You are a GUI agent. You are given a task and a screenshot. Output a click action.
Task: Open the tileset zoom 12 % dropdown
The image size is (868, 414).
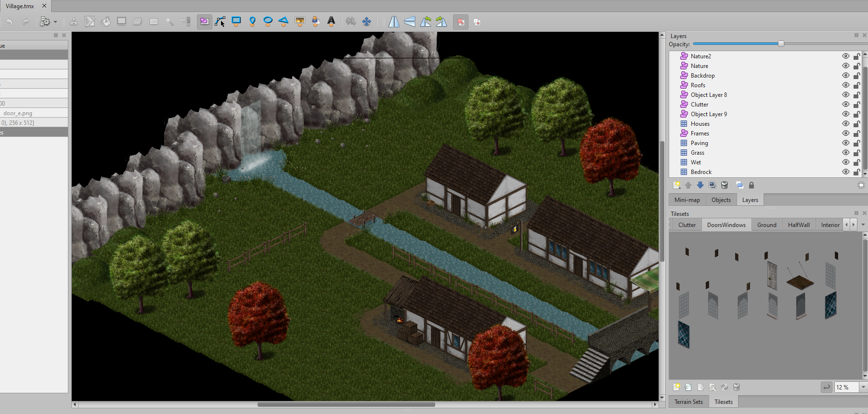pyautogui.click(x=863, y=387)
